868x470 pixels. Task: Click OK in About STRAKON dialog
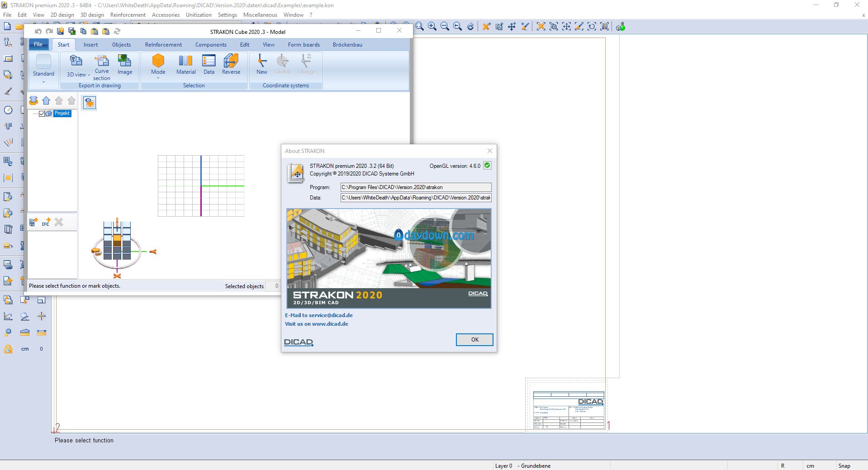474,340
